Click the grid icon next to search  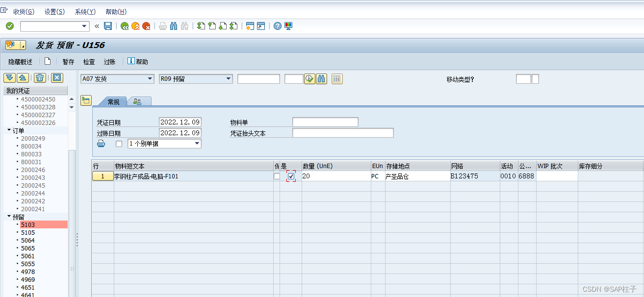point(337,79)
